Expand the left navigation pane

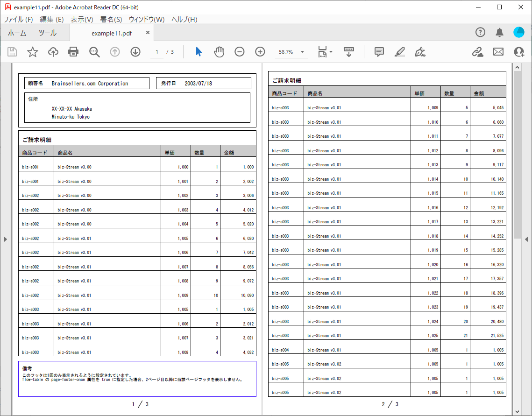6,240
